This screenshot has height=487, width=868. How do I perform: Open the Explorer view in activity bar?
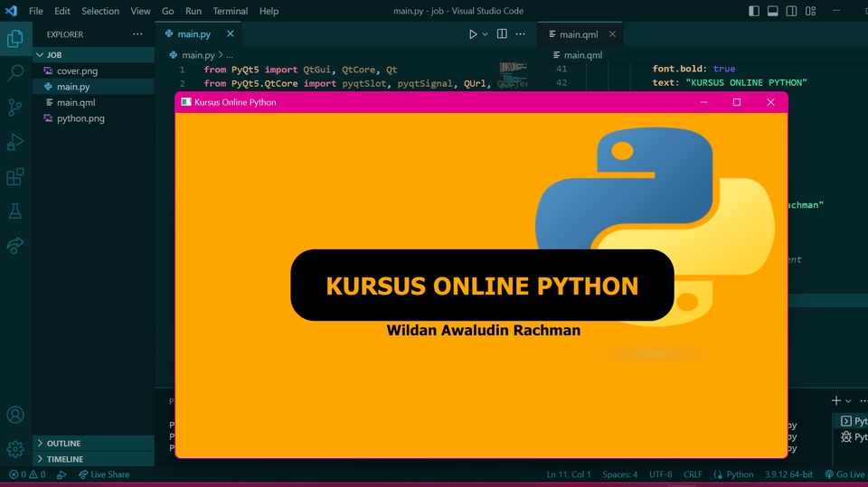click(x=15, y=39)
